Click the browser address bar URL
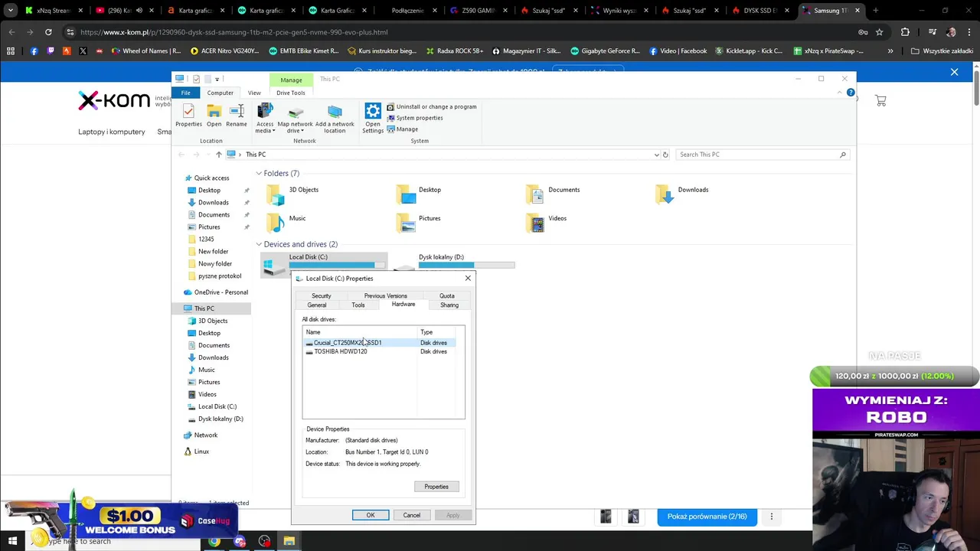Screen dimensions: 980x551 234,32
